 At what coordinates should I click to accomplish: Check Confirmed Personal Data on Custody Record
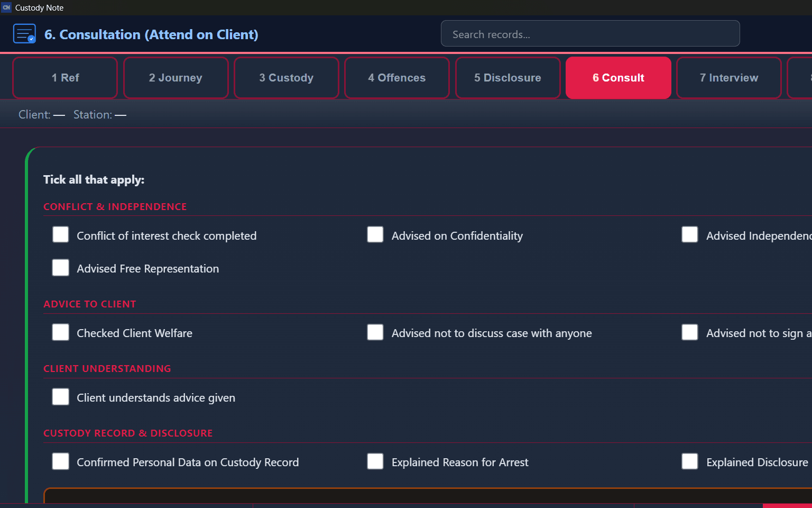coord(61,461)
